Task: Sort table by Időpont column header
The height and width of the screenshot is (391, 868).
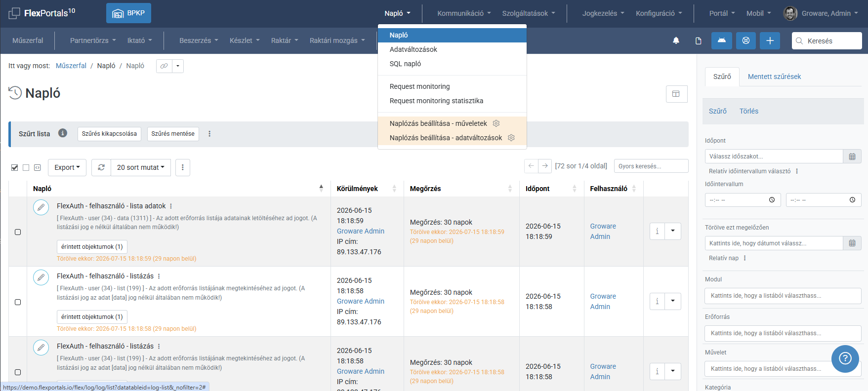Action: pyautogui.click(x=551, y=189)
